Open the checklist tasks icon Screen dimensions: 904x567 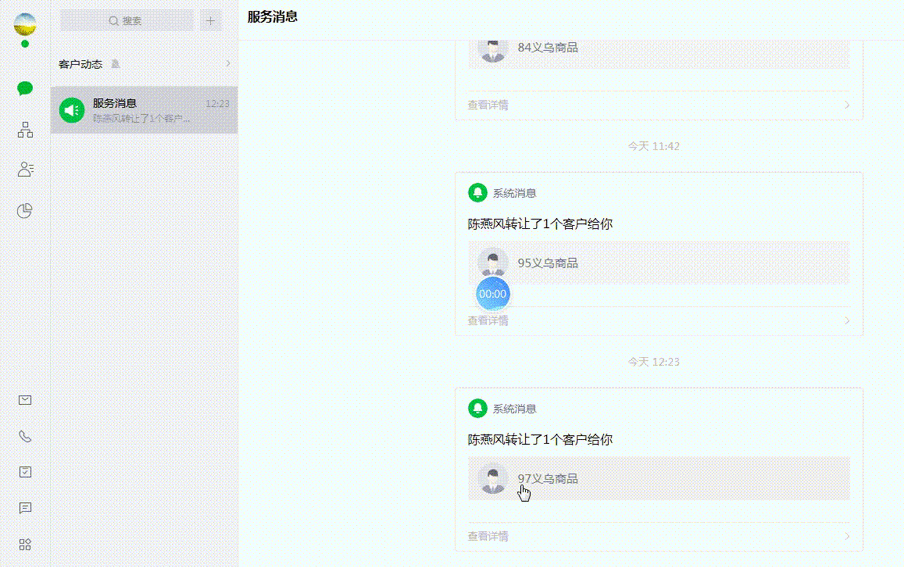pyautogui.click(x=25, y=472)
